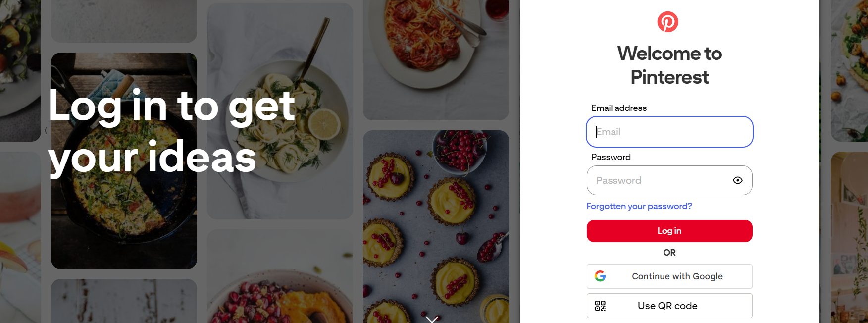Open the pomegranate salad bowl photo
This screenshot has height=323, width=868.
(280, 276)
